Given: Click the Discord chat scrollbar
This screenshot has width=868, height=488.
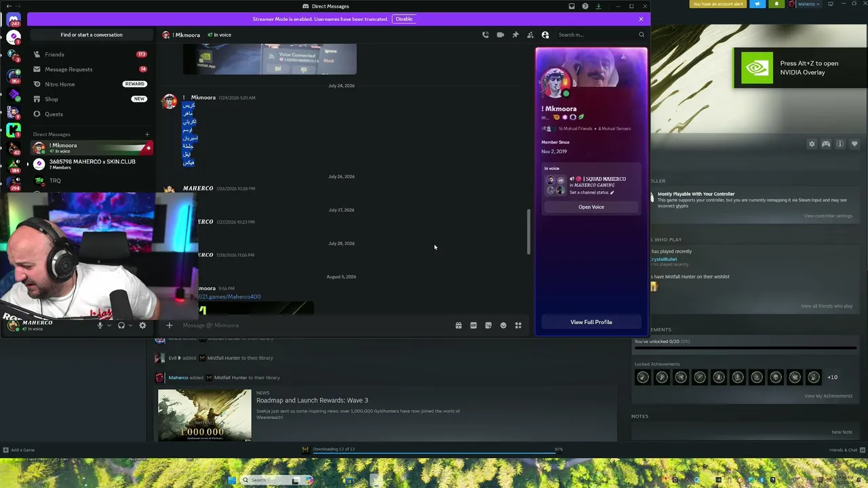Looking at the screenshot, I should pos(528,232).
